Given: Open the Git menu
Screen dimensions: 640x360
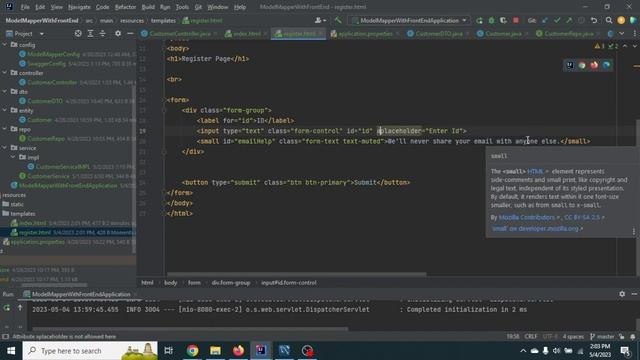Looking at the screenshot, I should point(198,7).
